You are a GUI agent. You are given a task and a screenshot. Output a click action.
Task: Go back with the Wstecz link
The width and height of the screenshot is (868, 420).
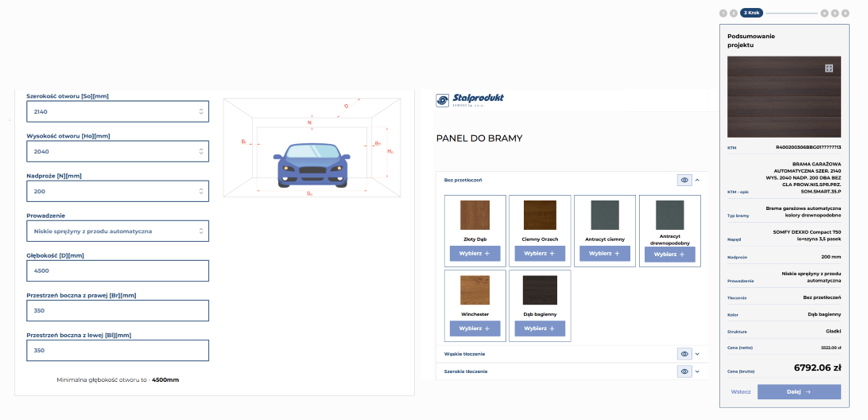coord(741,392)
